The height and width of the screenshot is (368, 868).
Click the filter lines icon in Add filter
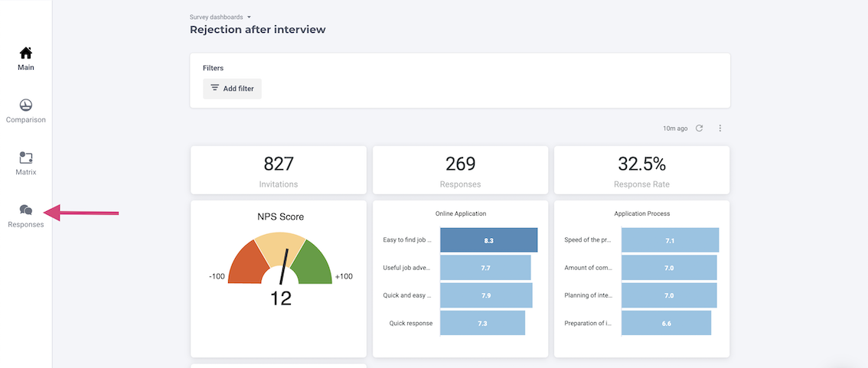215,88
